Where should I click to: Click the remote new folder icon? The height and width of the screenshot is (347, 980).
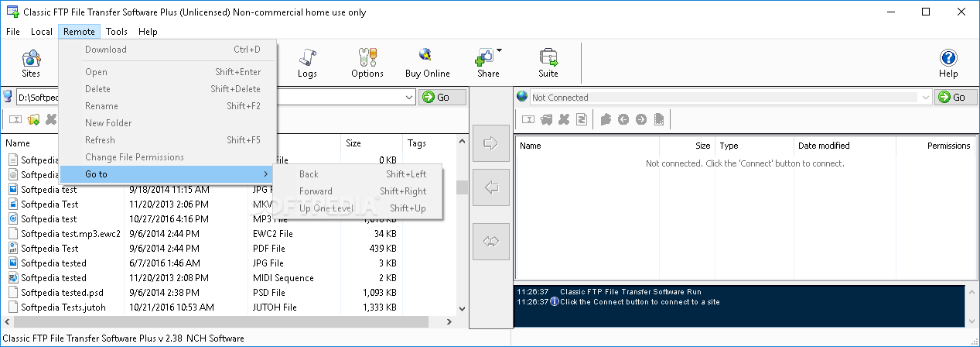click(x=546, y=119)
